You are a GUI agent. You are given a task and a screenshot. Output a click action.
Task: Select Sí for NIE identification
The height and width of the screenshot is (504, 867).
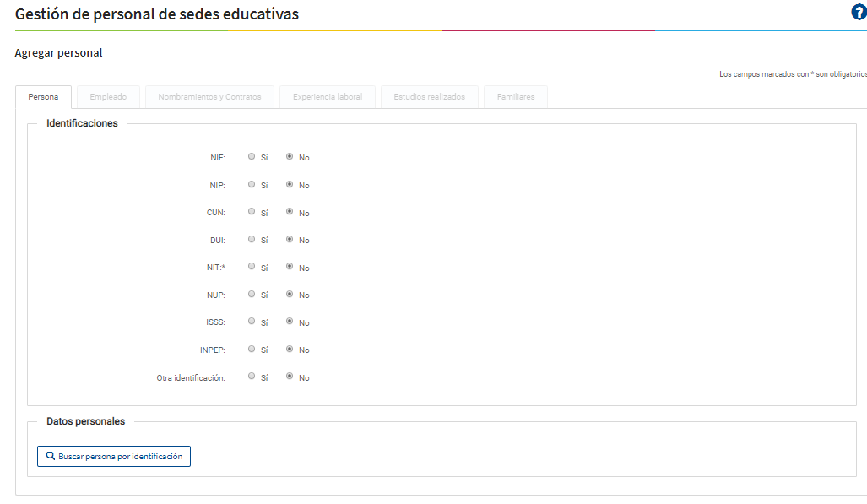(x=252, y=156)
